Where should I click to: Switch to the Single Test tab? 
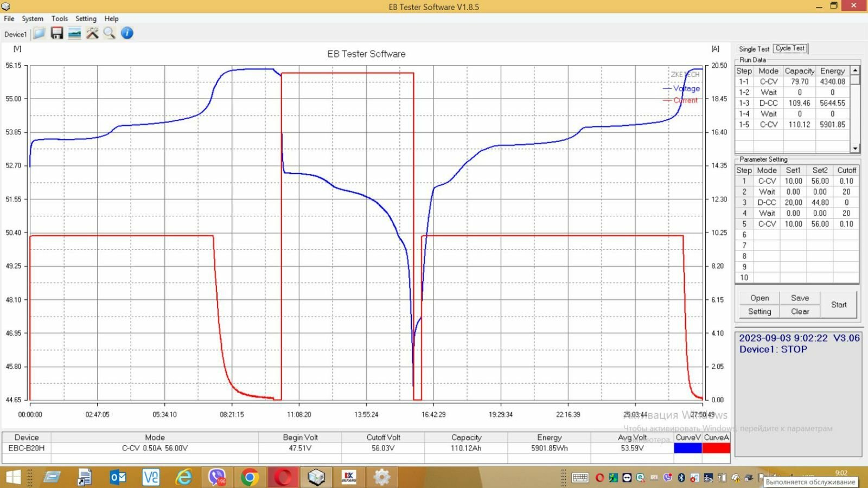(x=754, y=49)
